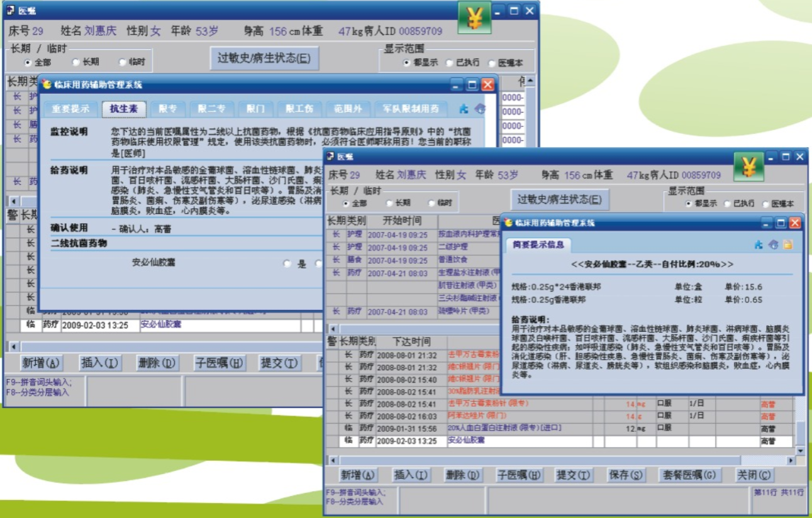812x518 pixels.
Task: Select 全部 radio in front 医嘱 window
Action: [346, 204]
